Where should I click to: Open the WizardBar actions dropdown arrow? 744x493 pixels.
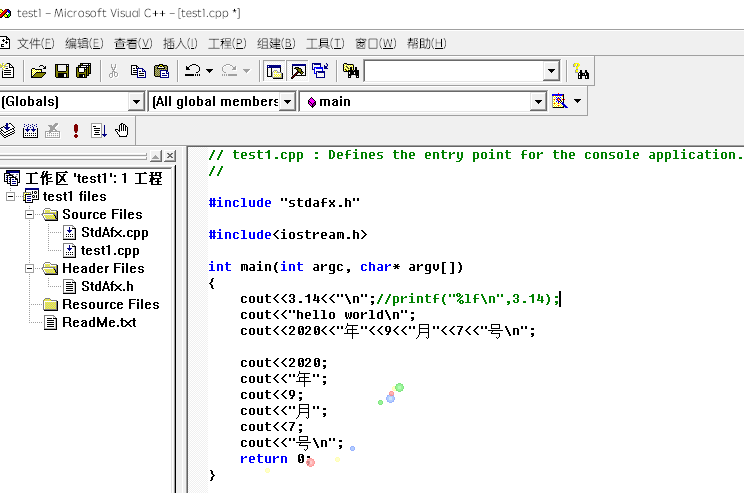[577, 101]
